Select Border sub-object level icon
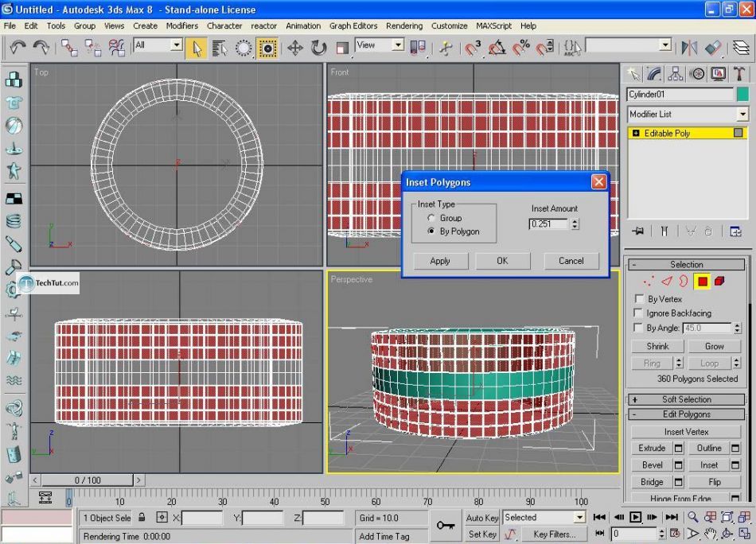Viewport: 756px width, 544px height. coord(684,282)
